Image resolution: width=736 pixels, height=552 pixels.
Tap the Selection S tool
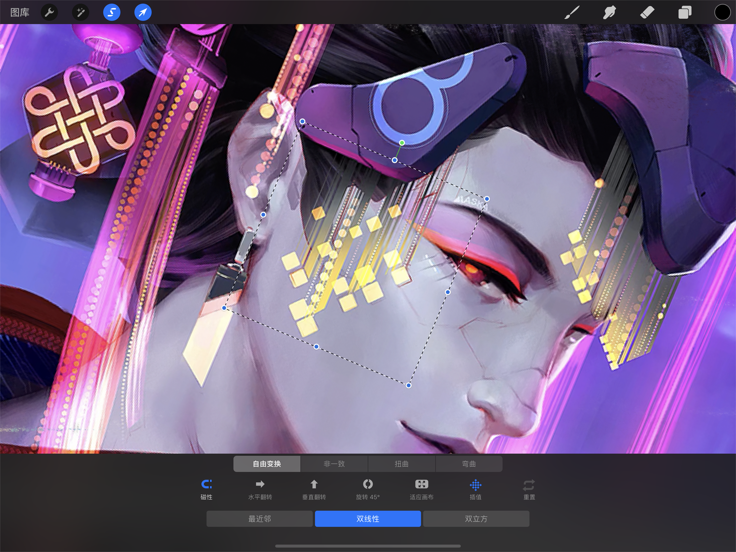tap(112, 12)
